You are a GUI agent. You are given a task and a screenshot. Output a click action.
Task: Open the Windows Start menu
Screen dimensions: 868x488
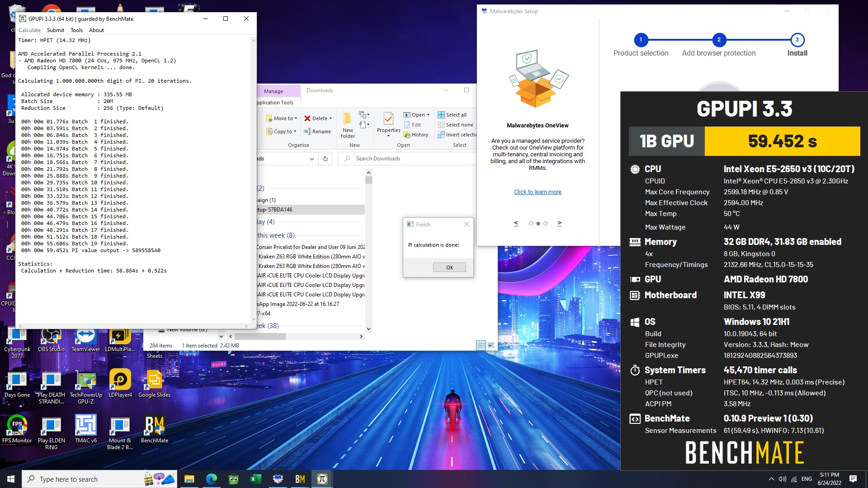tap(11, 479)
